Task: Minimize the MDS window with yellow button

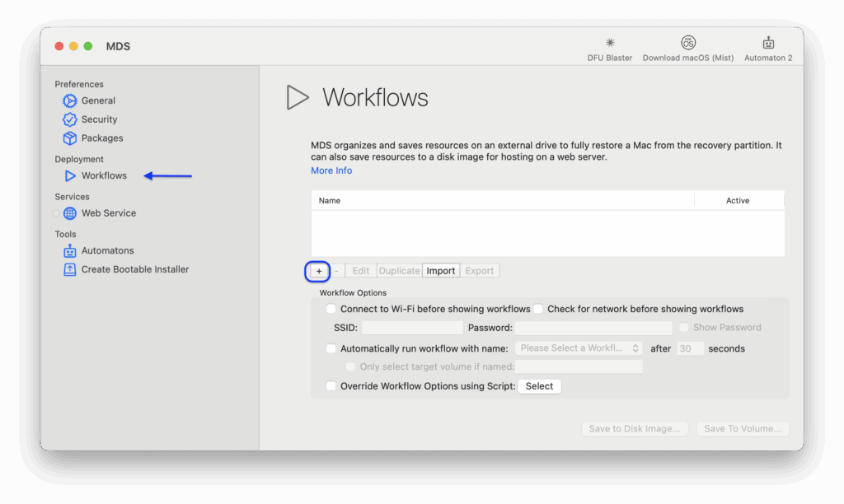Action: point(73,46)
